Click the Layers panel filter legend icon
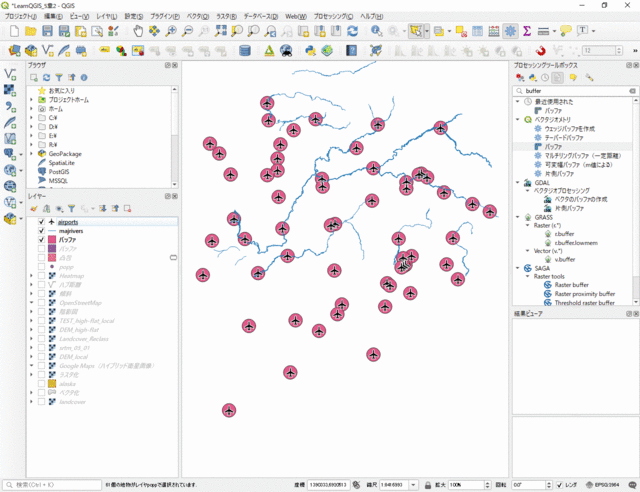 71,209
